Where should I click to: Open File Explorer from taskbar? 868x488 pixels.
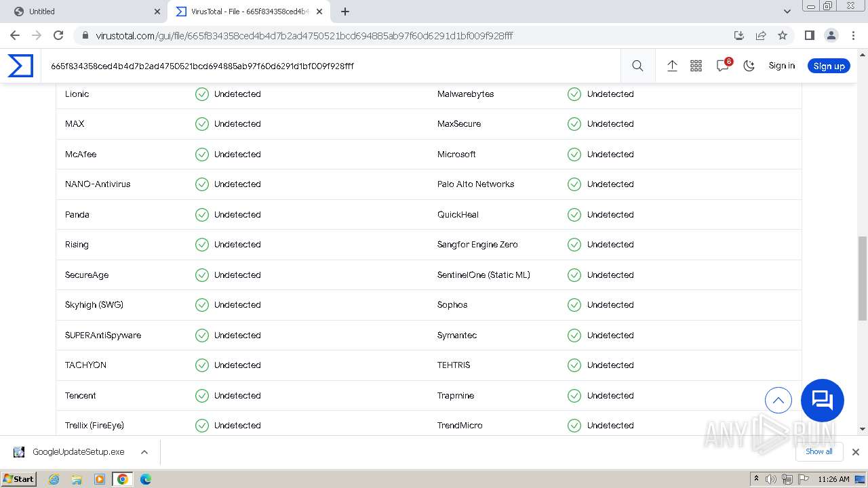pos(77,479)
